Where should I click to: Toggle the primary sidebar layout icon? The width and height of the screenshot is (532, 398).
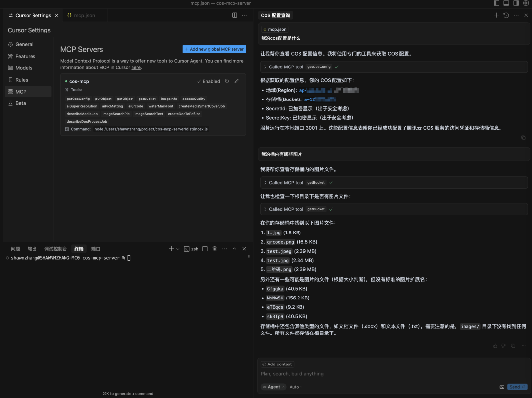[x=497, y=3]
